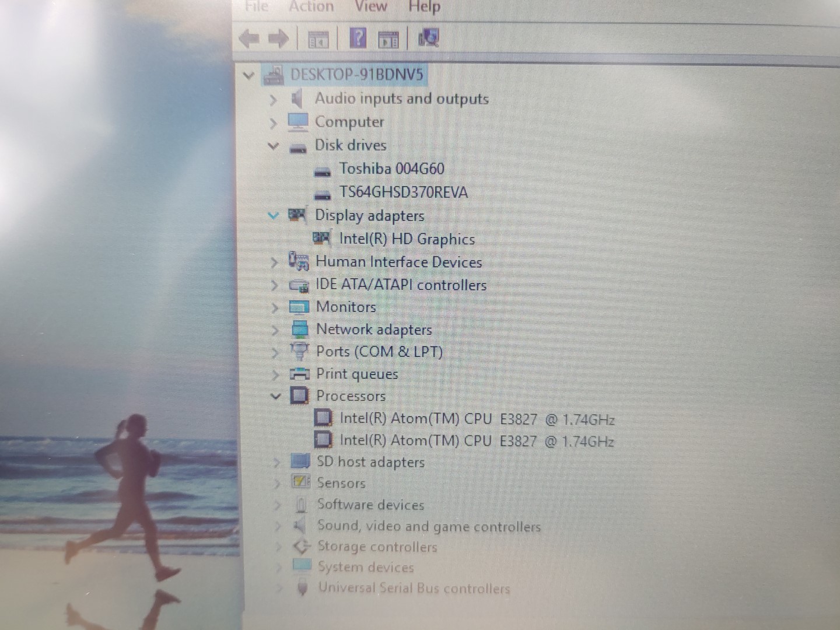This screenshot has height=630, width=840.
Task: Click the Processors chip icon
Action: [x=300, y=395]
